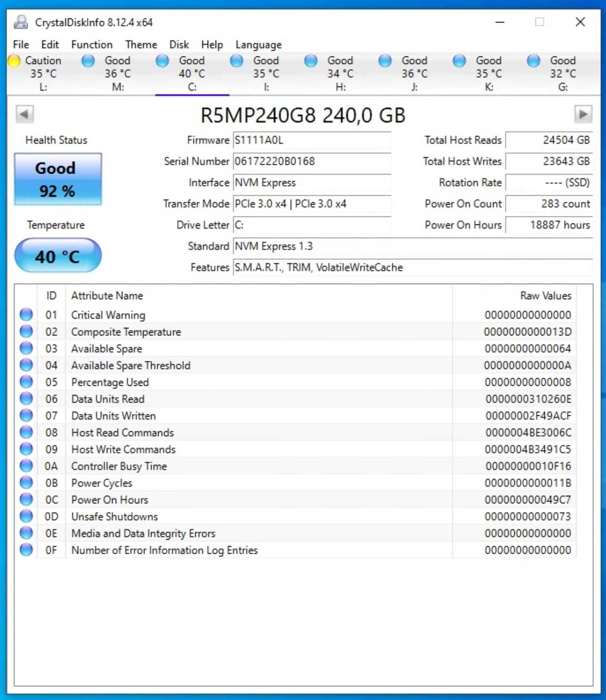606x700 pixels.
Task: Click the blue status orb for disk G:
Action: click(x=534, y=61)
